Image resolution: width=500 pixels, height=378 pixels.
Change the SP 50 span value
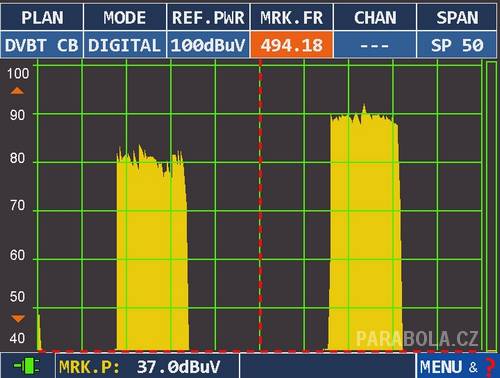pos(457,45)
